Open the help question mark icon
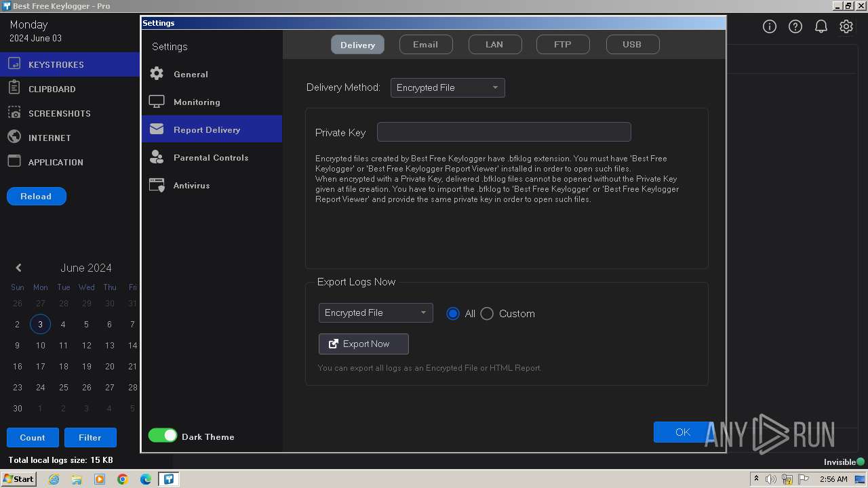This screenshot has width=868, height=488. click(795, 26)
